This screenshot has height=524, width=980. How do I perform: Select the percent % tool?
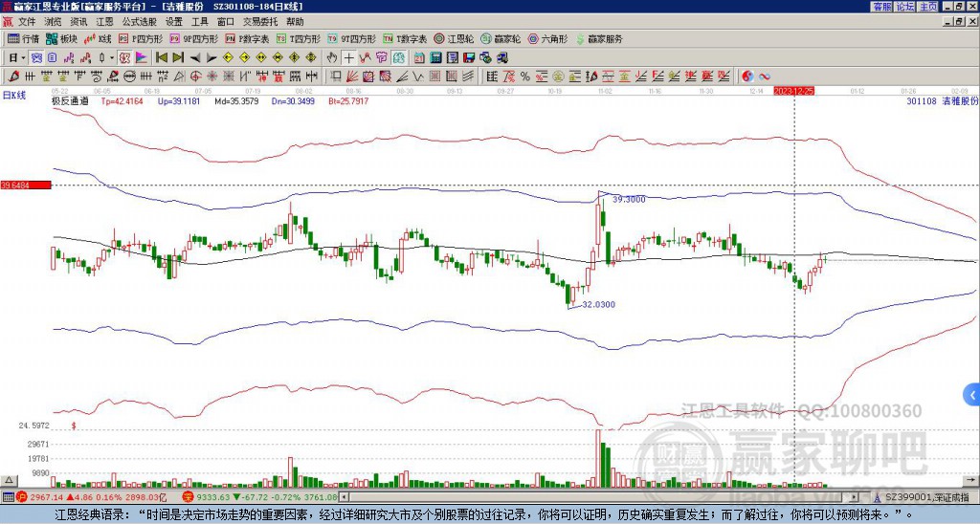[x=525, y=76]
